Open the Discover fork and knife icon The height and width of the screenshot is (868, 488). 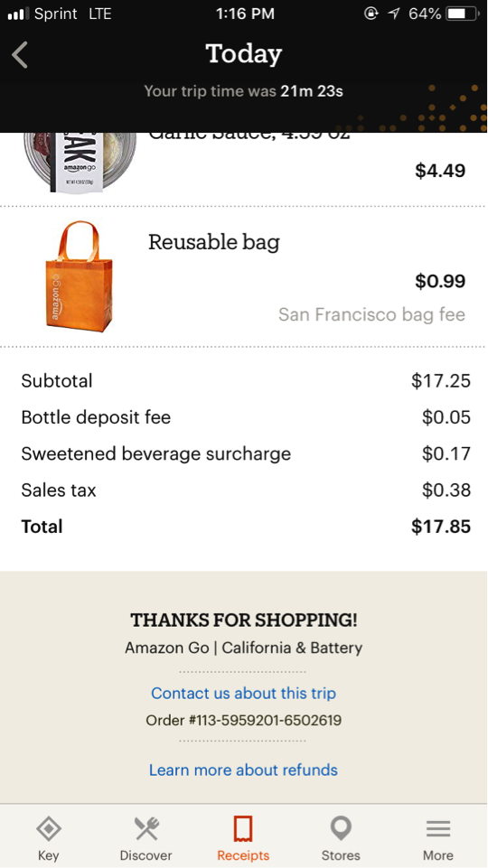coord(146,828)
